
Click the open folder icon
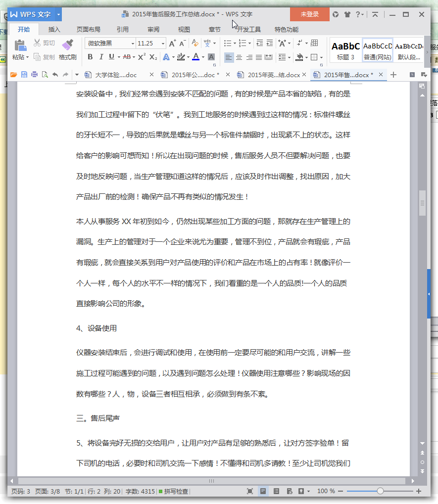(x=13, y=75)
